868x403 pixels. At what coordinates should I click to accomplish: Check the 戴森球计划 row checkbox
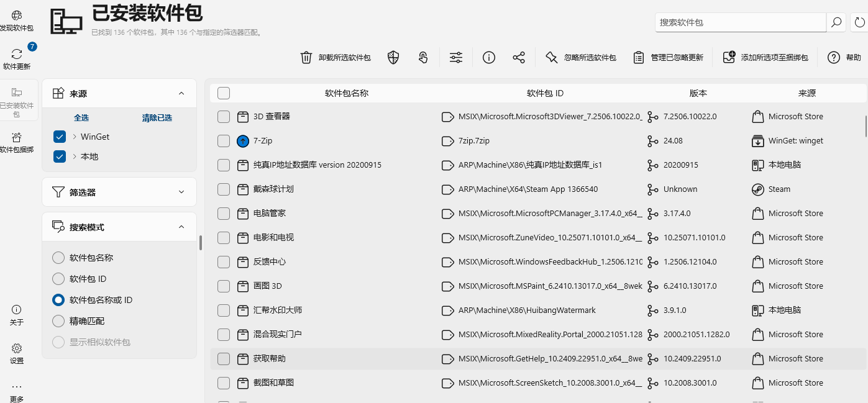click(x=224, y=189)
